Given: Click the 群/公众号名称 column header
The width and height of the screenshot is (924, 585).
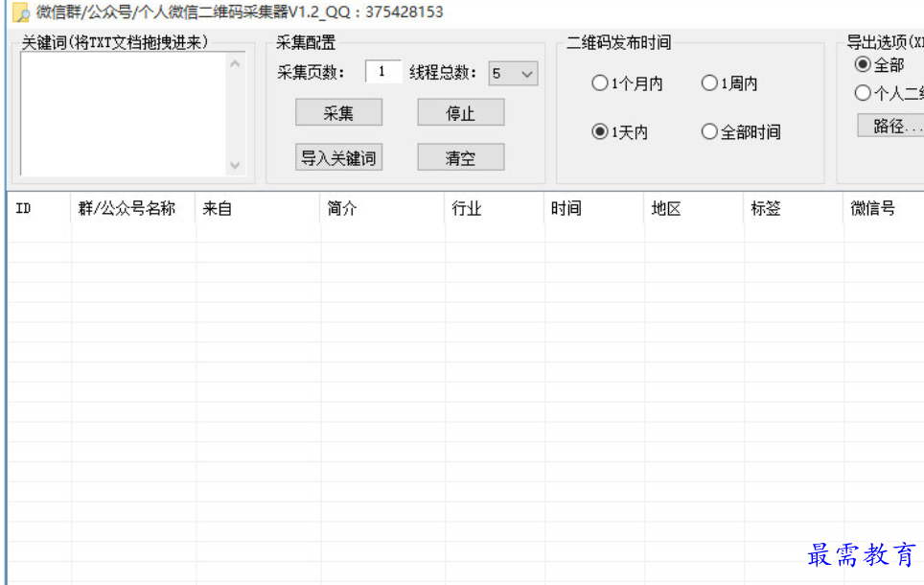Looking at the screenshot, I should [x=133, y=208].
